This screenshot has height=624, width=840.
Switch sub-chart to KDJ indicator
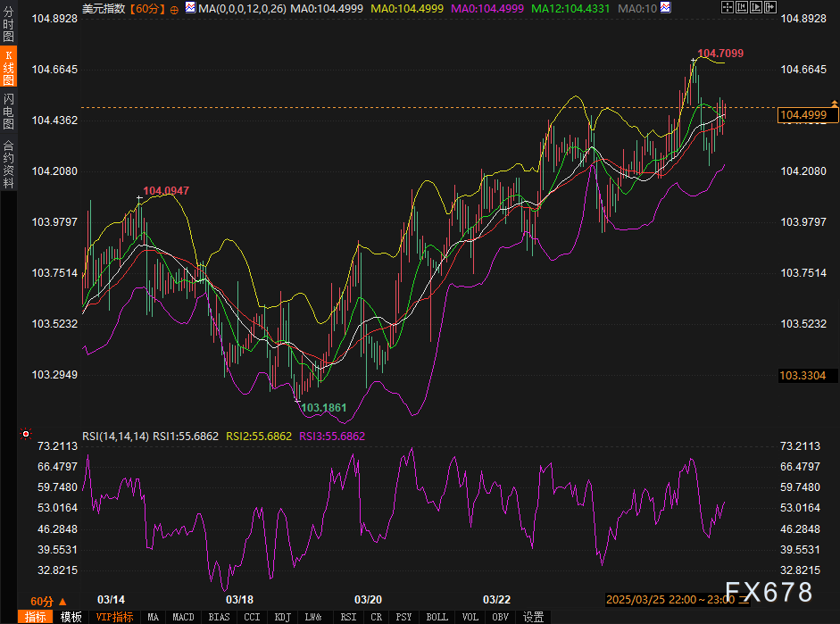click(282, 617)
